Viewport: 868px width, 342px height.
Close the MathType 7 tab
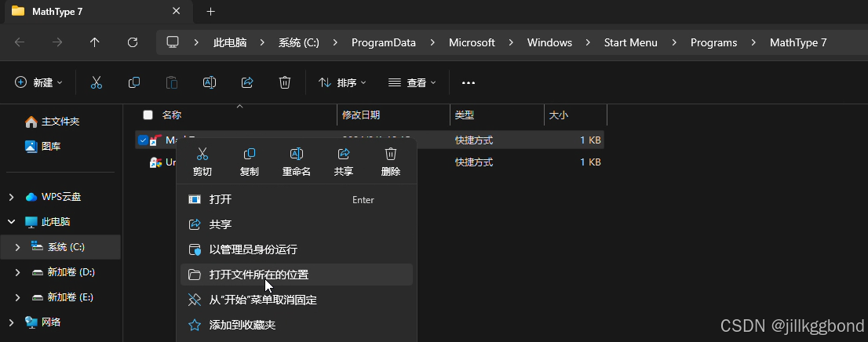coord(176,11)
